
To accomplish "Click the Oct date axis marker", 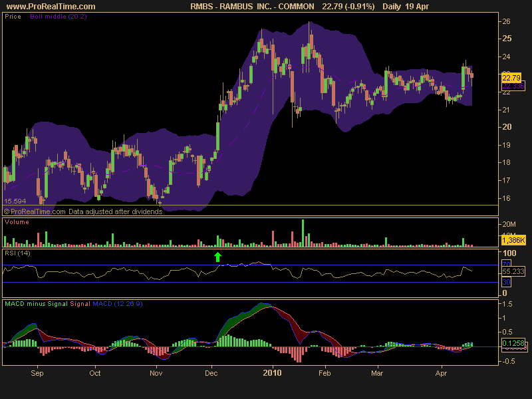I will tap(95, 373).
